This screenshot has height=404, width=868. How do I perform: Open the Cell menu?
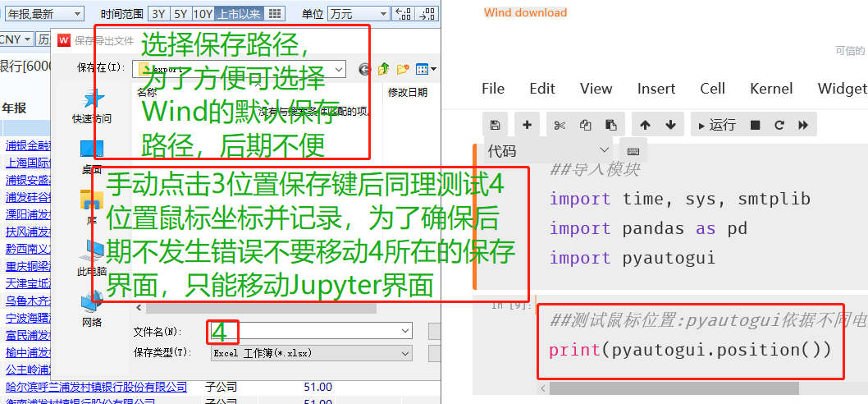(x=712, y=89)
